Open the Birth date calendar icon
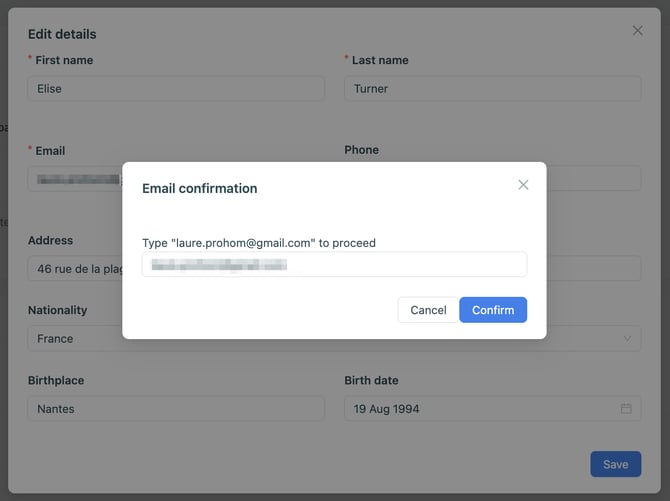670x501 pixels. 626,409
